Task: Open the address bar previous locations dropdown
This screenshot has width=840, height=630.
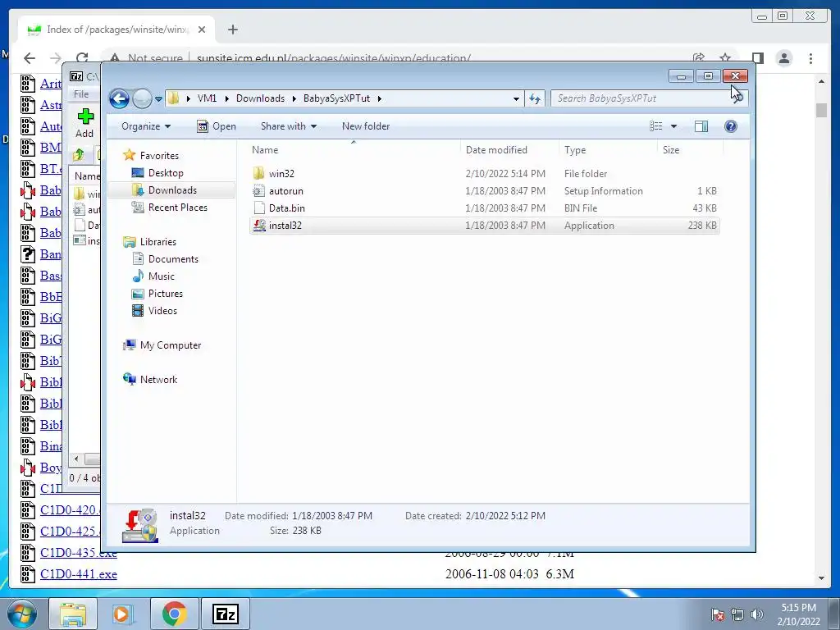Action: [x=516, y=99]
